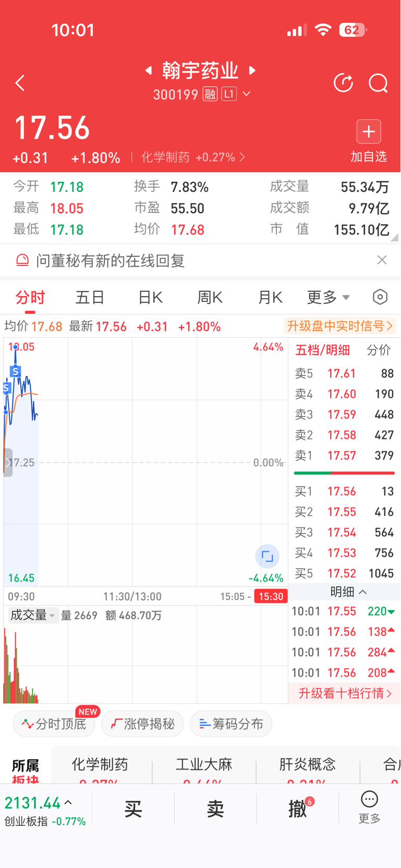Expand the chart left side handle
The width and height of the screenshot is (401, 868).
(8, 462)
